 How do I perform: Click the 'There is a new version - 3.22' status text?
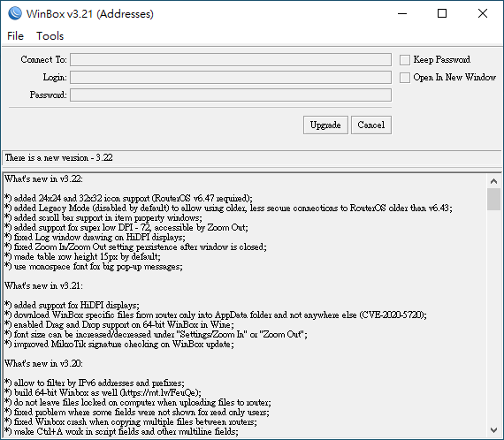pos(59,157)
